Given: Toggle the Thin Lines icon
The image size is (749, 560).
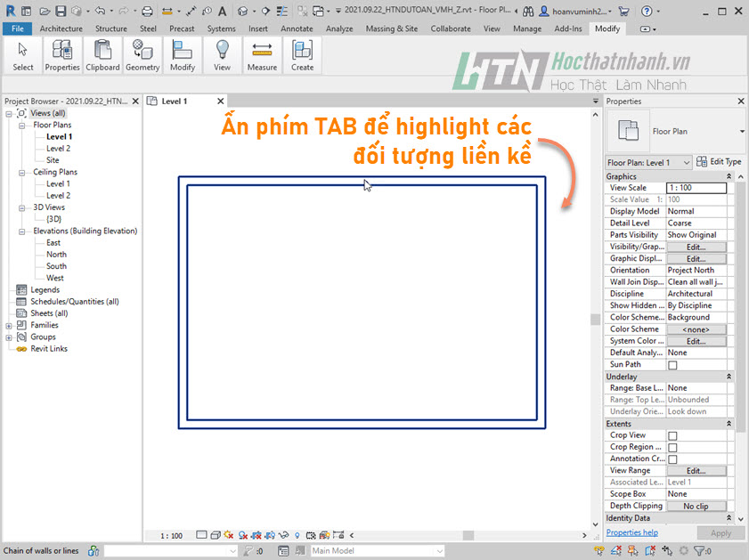Looking at the screenshot, I should 282,11.
